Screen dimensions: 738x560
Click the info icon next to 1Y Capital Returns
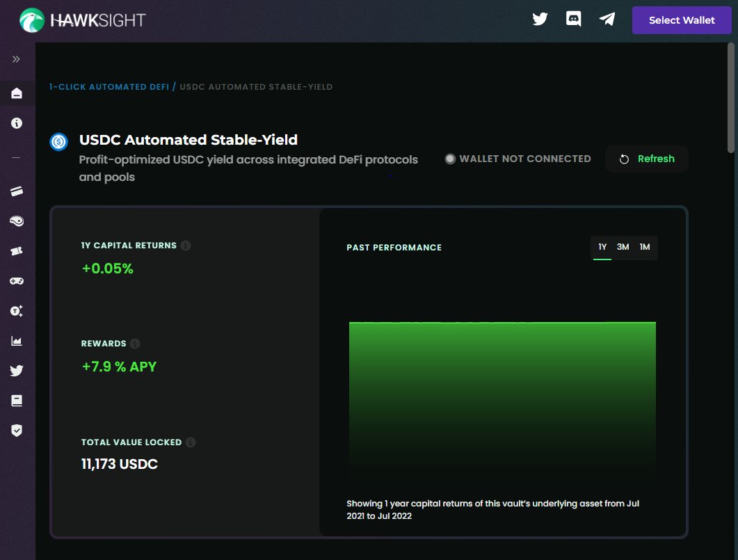click(x=186, y=246)
